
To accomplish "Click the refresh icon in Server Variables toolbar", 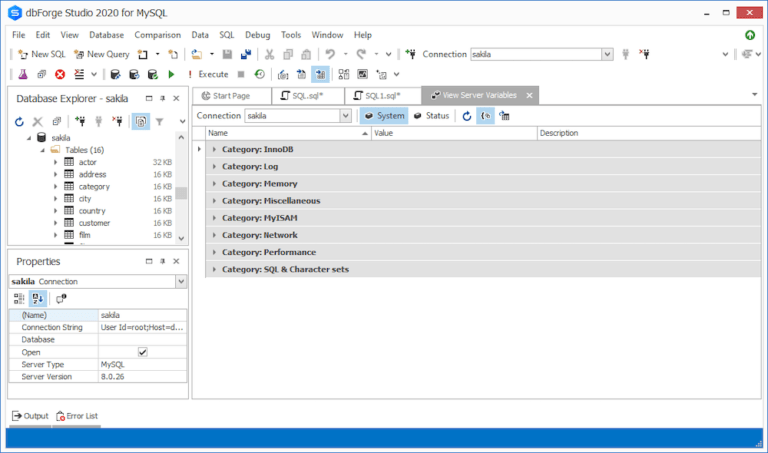I will [x=467, y=116].
